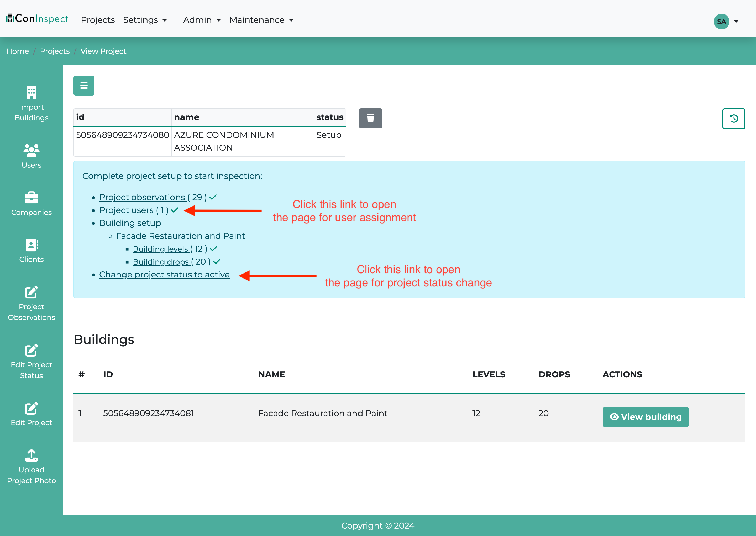The height and width of the screenshot is (536, 756).
Task: Select the Clients label in sidebar
Action: coord(31,259)
